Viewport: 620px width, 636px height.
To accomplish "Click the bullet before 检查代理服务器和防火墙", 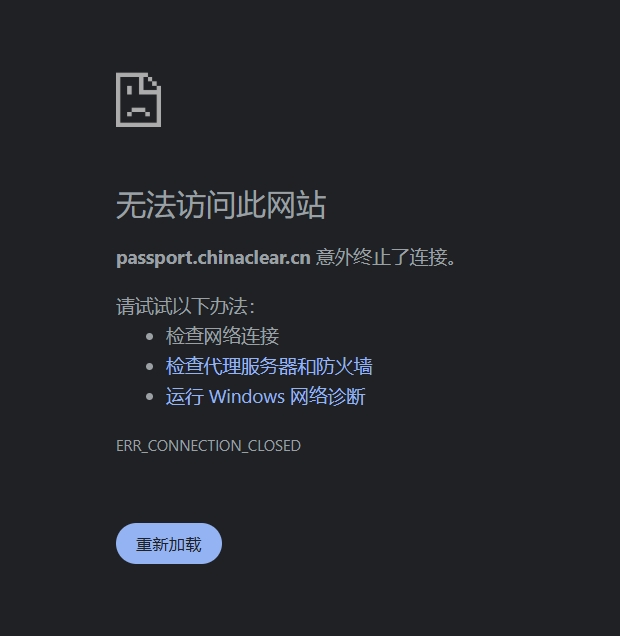I will point(149,366).
